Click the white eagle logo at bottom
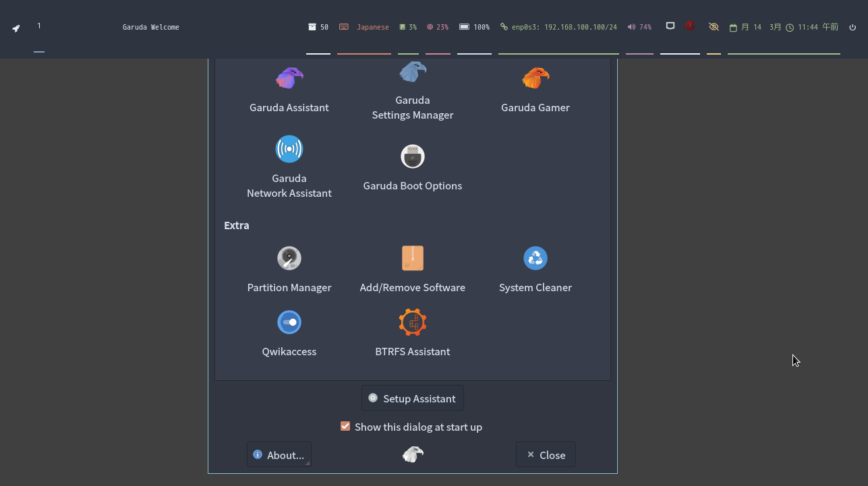The width and height of the screenshot is (868, 486). [x=413, y=454]
